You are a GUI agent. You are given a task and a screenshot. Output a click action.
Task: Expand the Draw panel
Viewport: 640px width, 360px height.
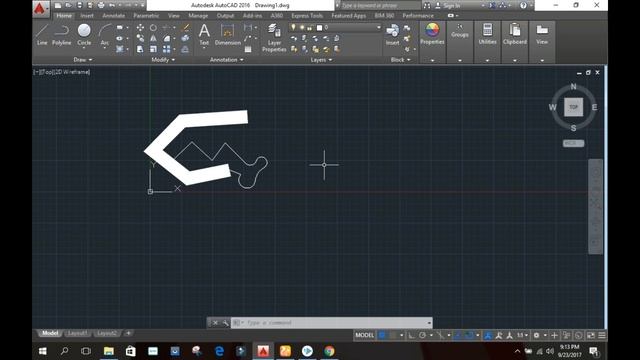point(82,60)
